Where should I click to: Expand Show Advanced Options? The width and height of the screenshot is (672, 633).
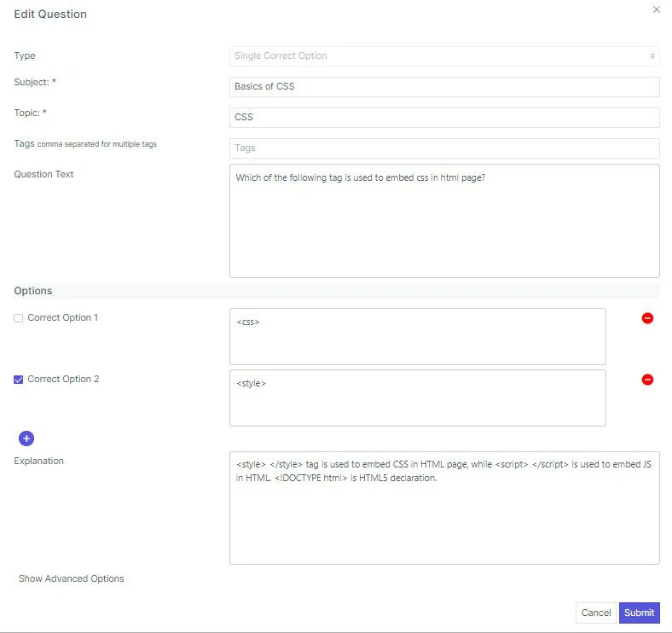click(71, 578)
